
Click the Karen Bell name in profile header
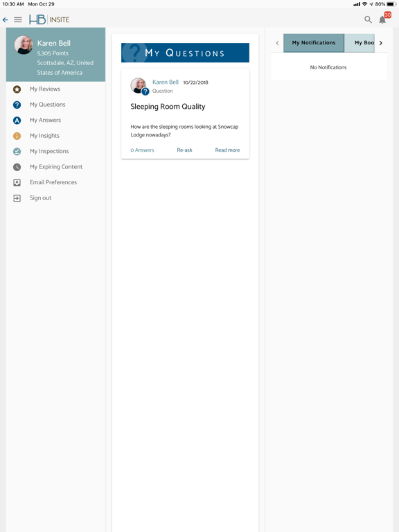click(x=54, y=44)
